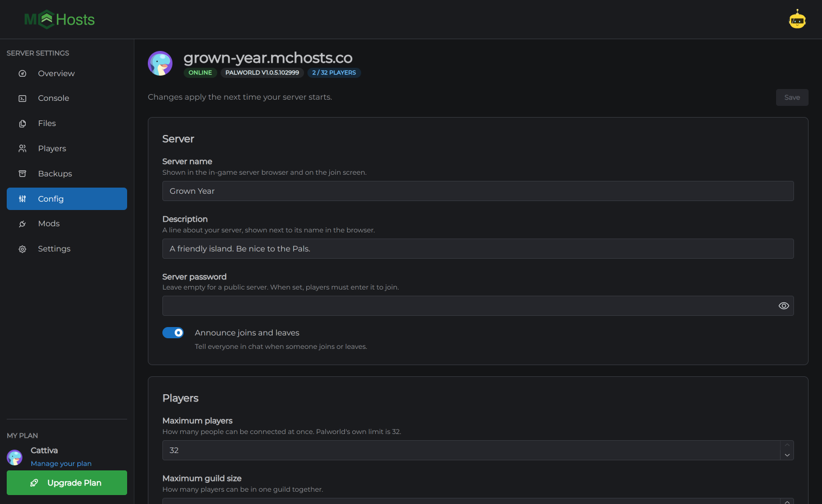The image size is (822, 504).
Task: Click the grown-year.mchosts.co title
Action: pyautogui.click(x=268, y=58)
